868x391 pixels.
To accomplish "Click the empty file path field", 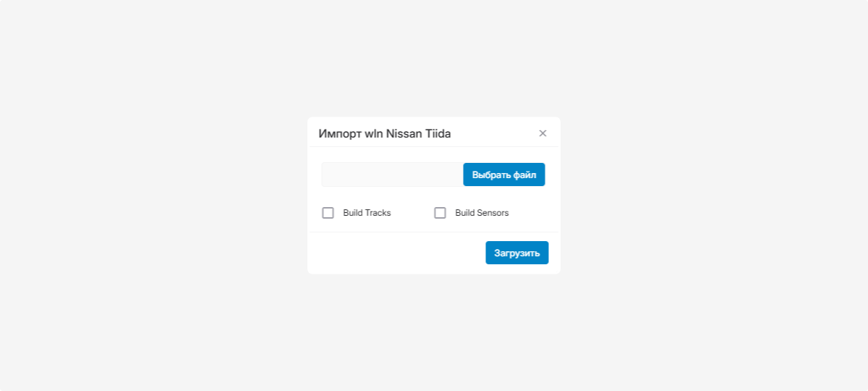I will pyautogui.click(x=392, y=175).
